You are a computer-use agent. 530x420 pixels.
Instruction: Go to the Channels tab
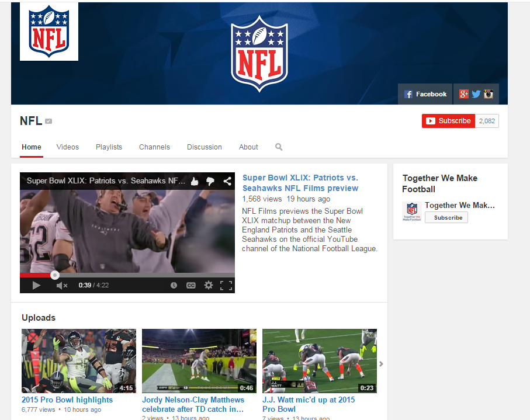point(154,147)
